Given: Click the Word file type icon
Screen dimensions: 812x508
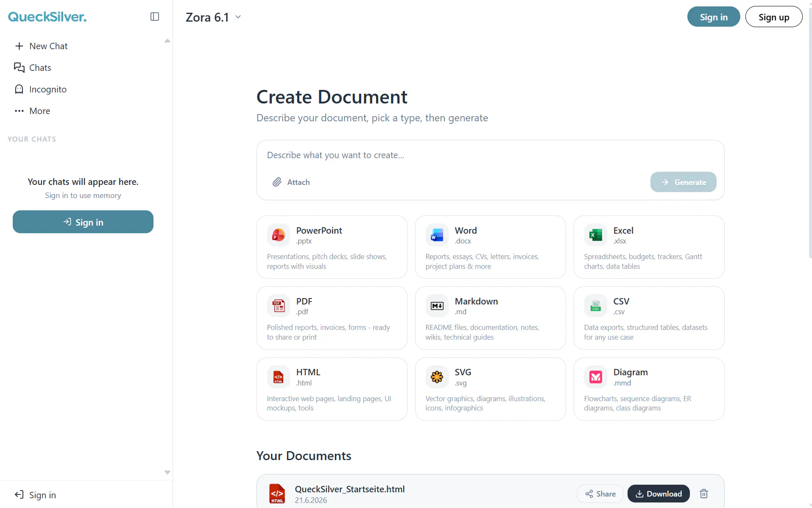Looking at the screenshot, I should pos(437,235).
